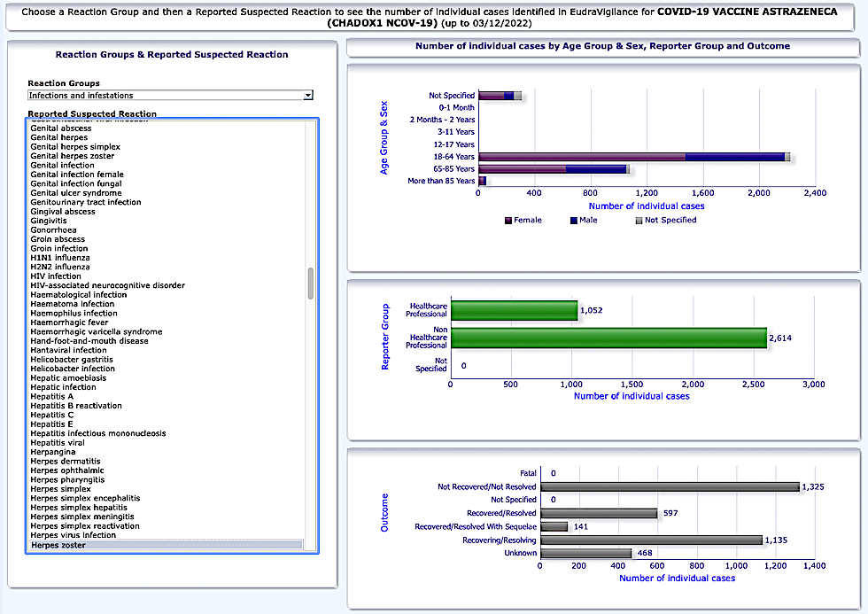Screen dimensions: 868x614
Task: Click the male segment of 18-64 Years bar
Action: pyautogui.click(x=735, y=157)
